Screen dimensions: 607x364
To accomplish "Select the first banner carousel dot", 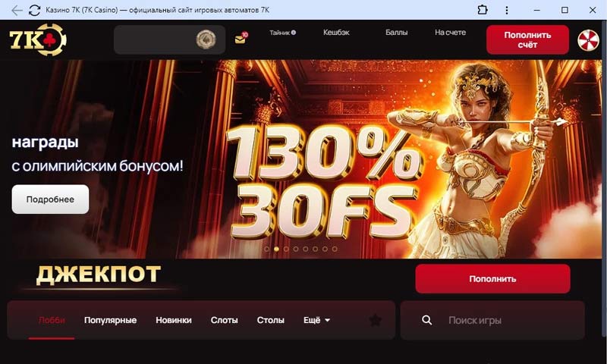I will (x=267, y=249).
